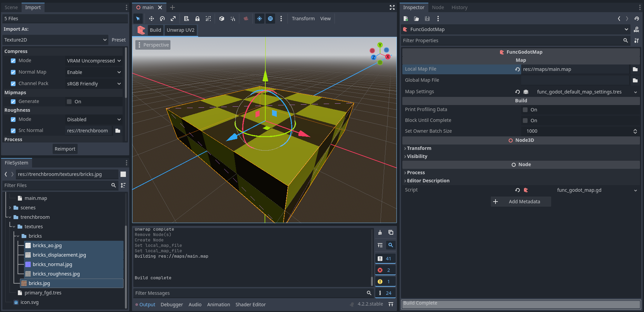The width and height of the screenshot is (644, 312).
Task: Select the Move mode tool in toolbar
Action: [x=151, y=19]
